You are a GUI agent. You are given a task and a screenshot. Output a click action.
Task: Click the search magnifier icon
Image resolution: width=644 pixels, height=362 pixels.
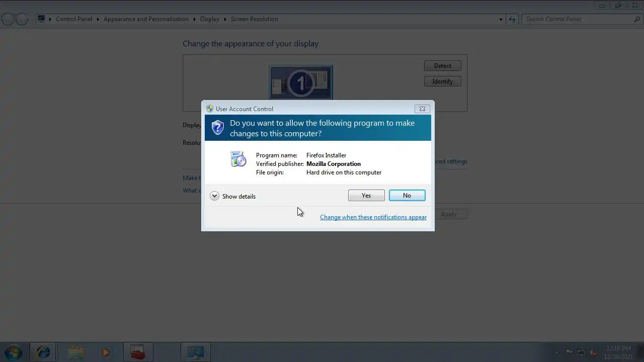tap(637, 19)
